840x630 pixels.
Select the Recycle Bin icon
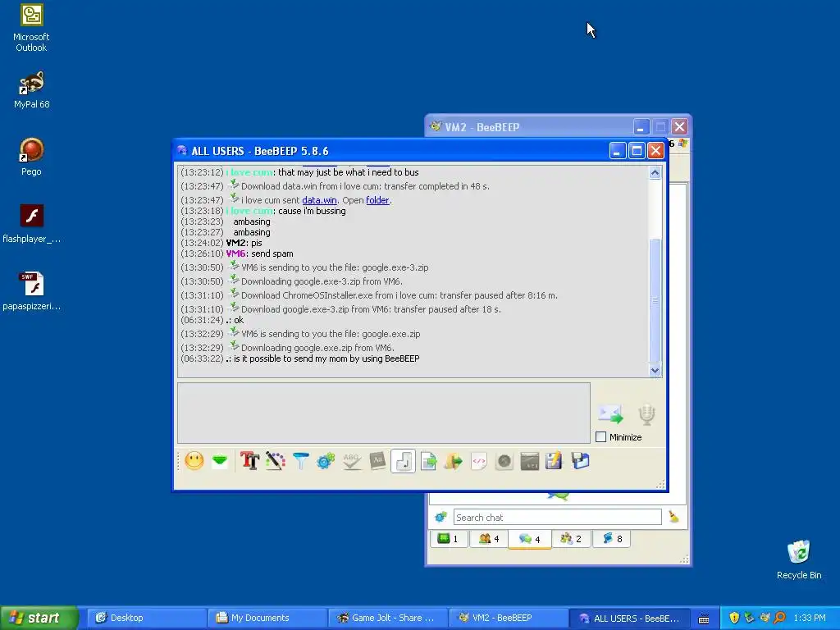(799, 559)
